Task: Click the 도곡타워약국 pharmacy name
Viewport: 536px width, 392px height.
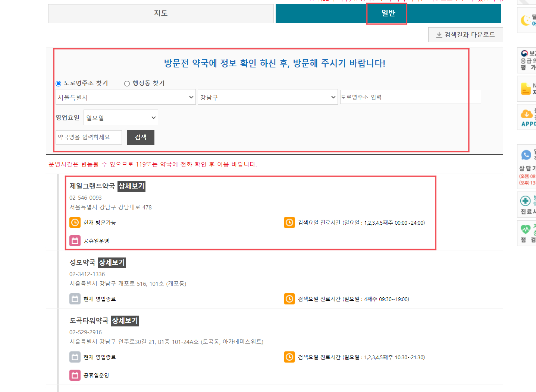Action: pyautogui.click(x=89, y=321)
